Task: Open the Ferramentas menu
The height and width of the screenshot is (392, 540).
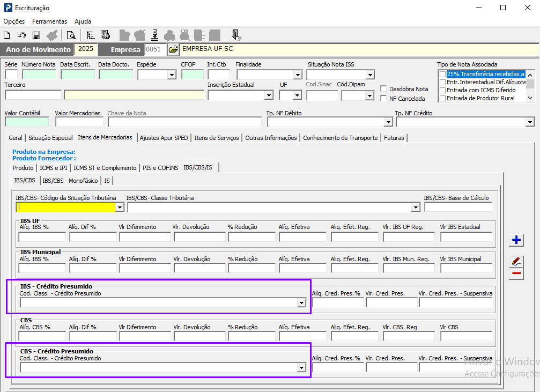Action: (49, 21)
